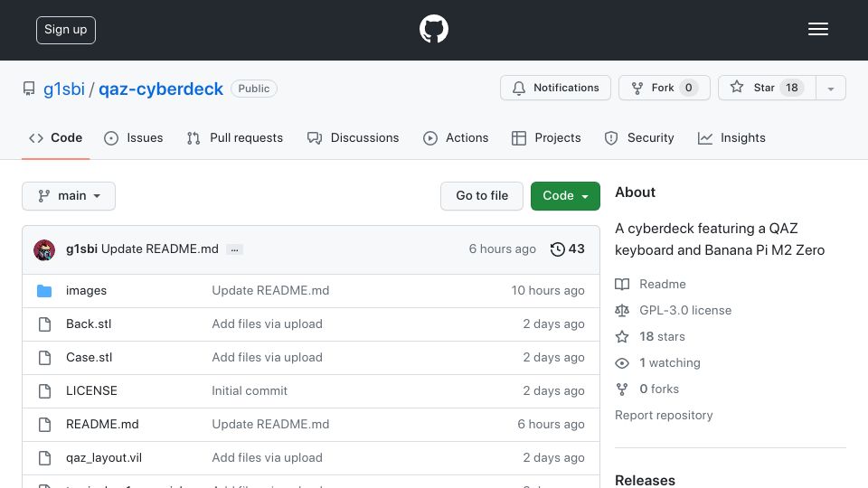Open the Actions tab
868x488 pixels.
(x=456, y=137)
